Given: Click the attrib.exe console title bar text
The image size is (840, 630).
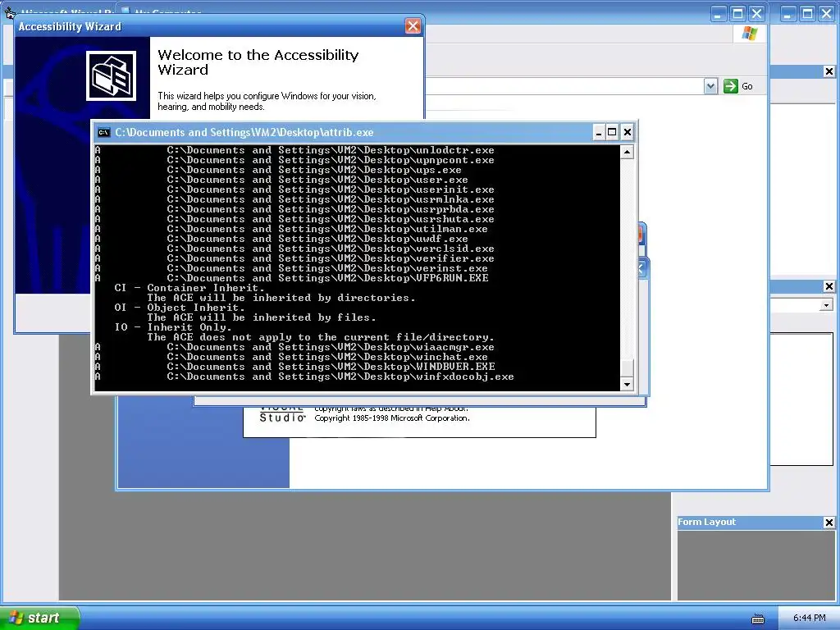Looking at the screenshot, I should (244, 132).
